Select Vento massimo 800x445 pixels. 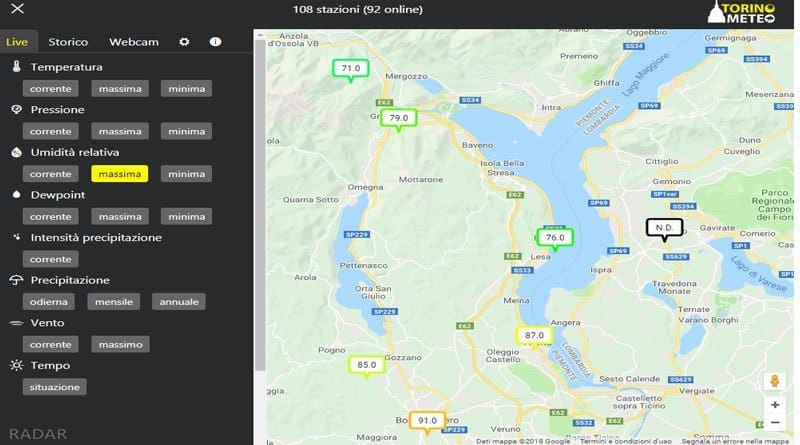click(x=120, y=344)
